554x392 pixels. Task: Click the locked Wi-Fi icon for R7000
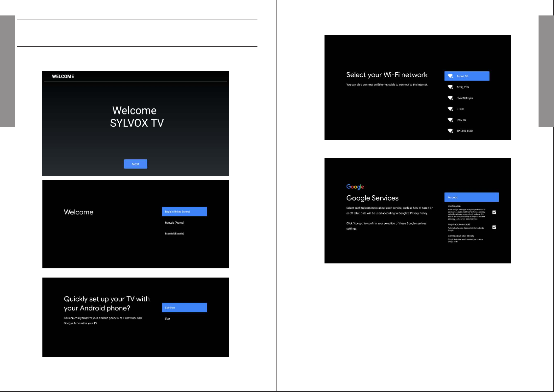tap(450, 109)
